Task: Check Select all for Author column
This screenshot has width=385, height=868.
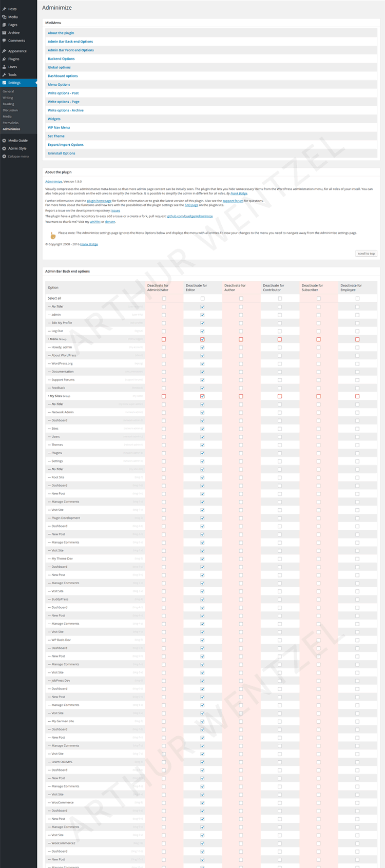Action: (x=241, y=298)
